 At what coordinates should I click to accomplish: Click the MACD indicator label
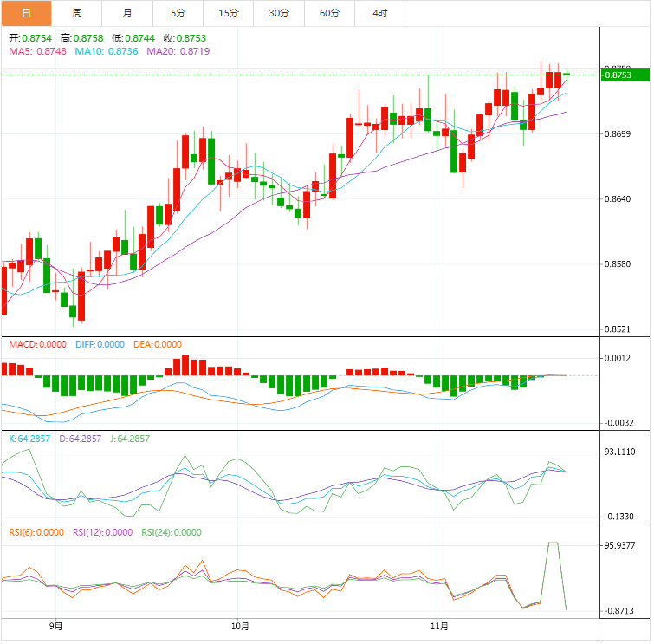click(x=37, y=344)
